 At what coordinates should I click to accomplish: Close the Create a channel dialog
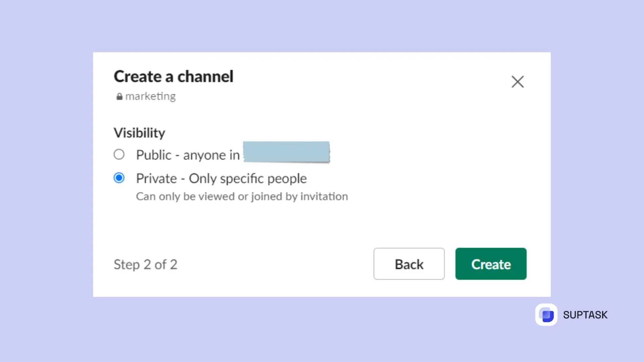tap(518, 82)
